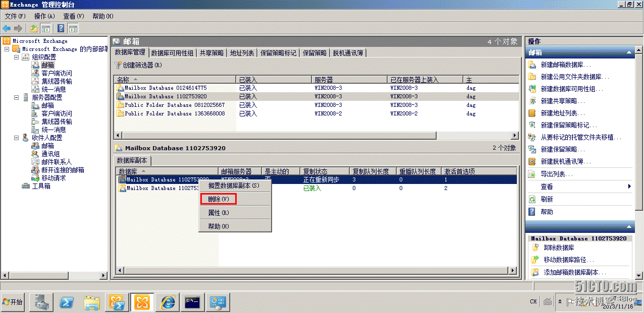The height and width of the screenshot is (313, 644).
Task: Choose 属性(R) from the context menu
Action: (x=219, y=213)
